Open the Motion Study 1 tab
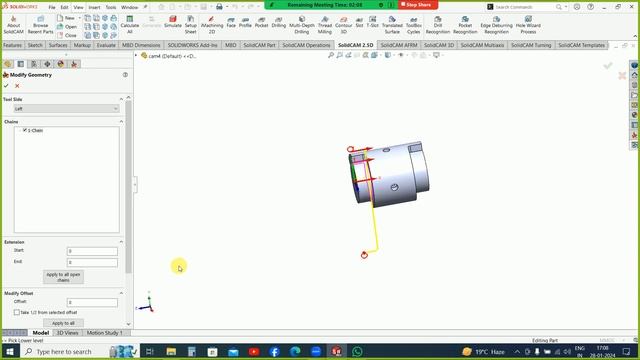Screen dimensions: 640x360 pyautogui.click(x=104, y=333)
